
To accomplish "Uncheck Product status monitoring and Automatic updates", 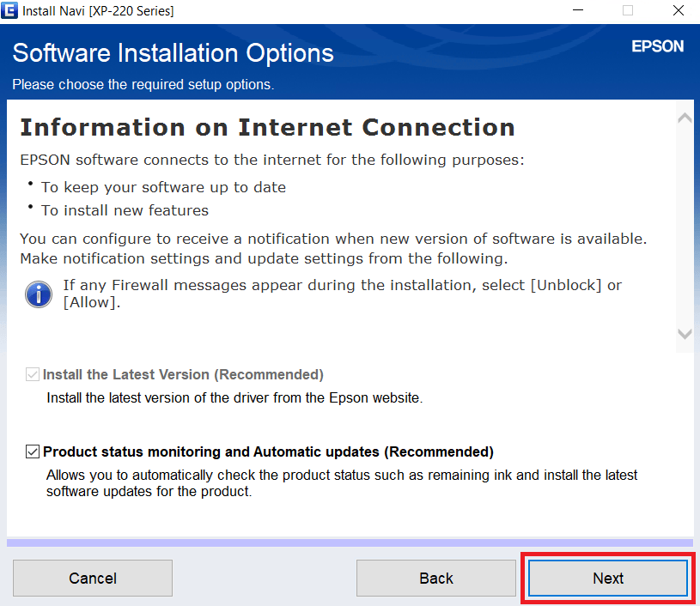I will [33, 451].
